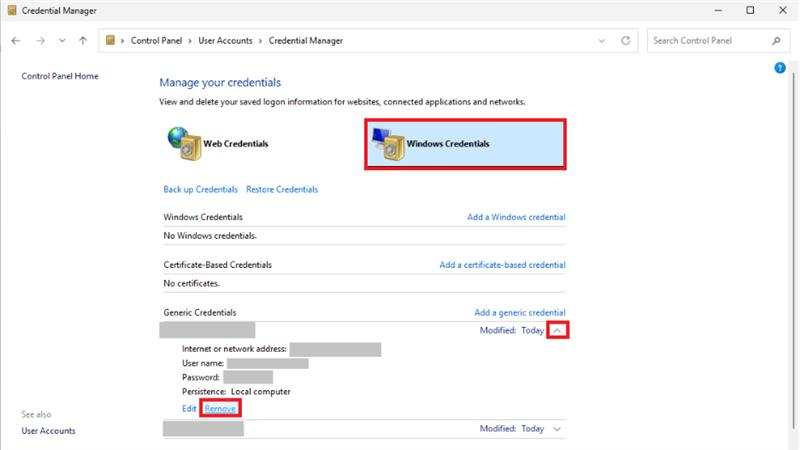Select Windows Credentials vault

tap(465, 144)
